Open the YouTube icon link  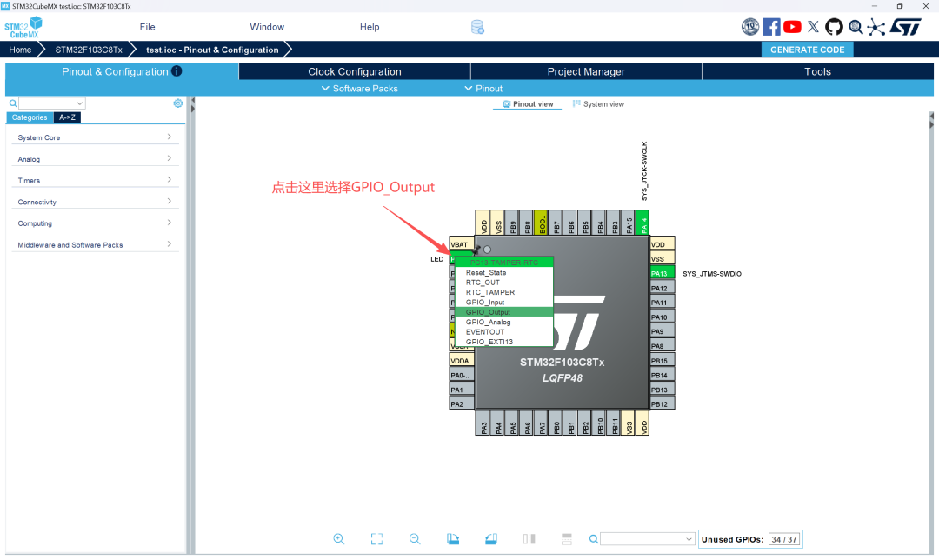(792, 27)
